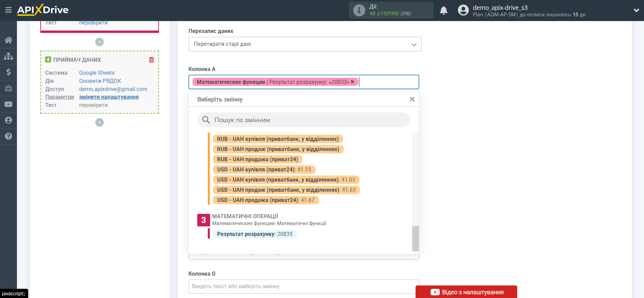Click the ApiX-Drive logo
Screen dimensions: 644x298
point(43,10)
